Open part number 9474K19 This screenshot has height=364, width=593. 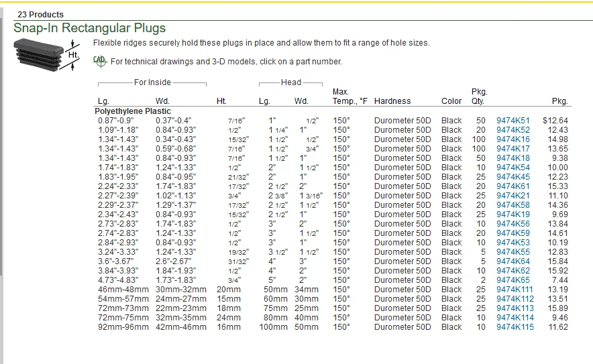pyautogui.click(x=513, y=215)
